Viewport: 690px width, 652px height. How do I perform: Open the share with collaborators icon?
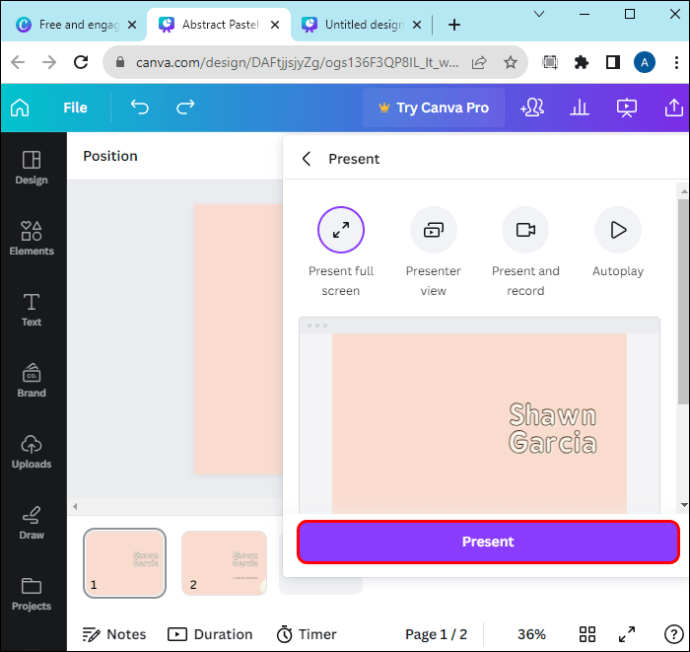532,107
